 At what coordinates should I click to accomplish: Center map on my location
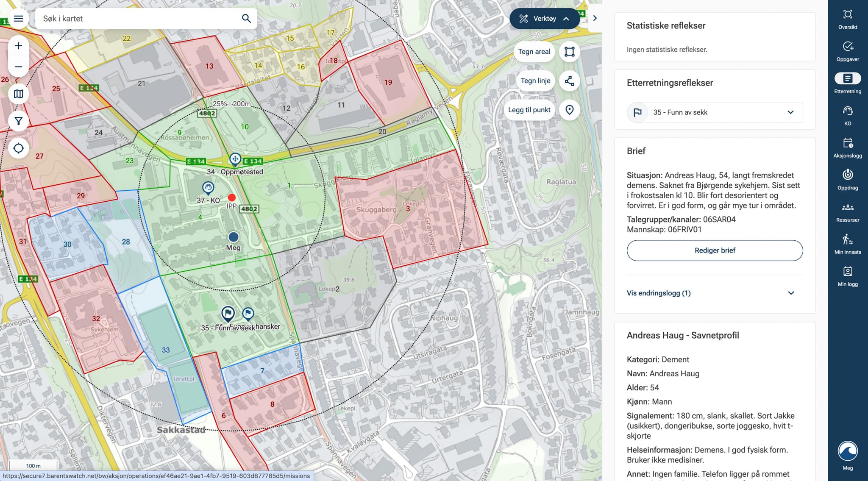coord(18,148)
